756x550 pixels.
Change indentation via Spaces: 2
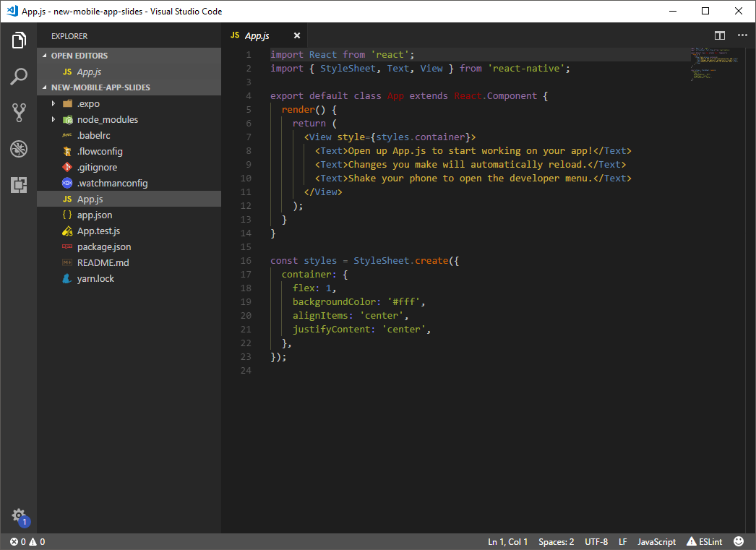pyautogui.click(x=556, y=542)
